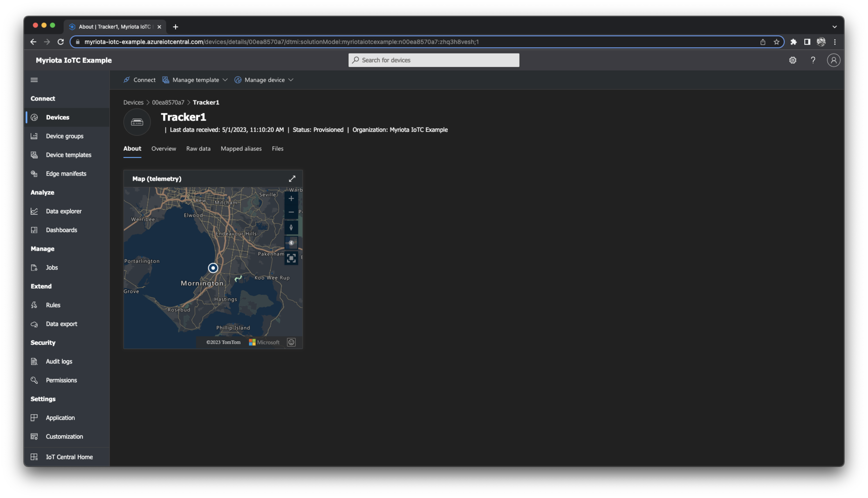
Task: Reset map compass orientation
Action: (291, 227)
